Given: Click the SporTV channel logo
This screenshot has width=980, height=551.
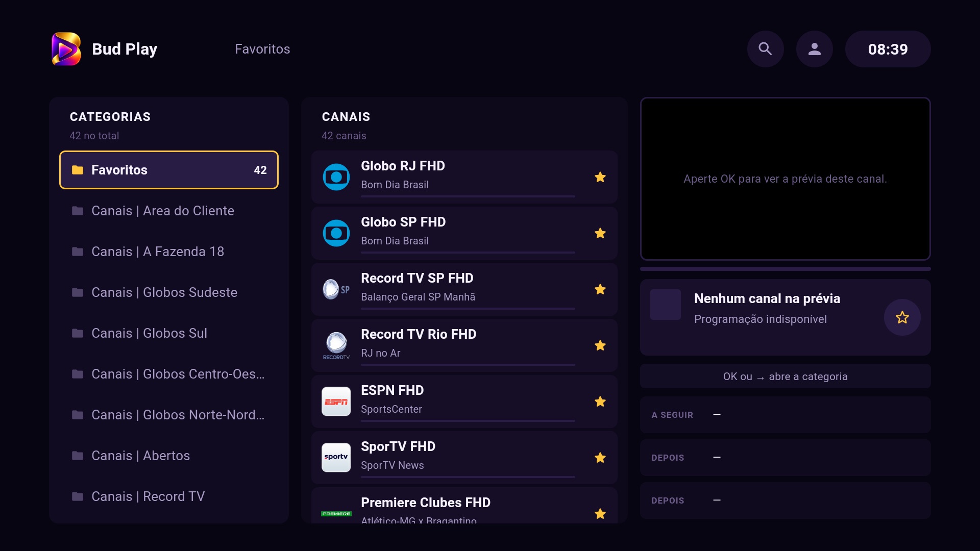Looking at the screenshot, I should coord(336,458).
